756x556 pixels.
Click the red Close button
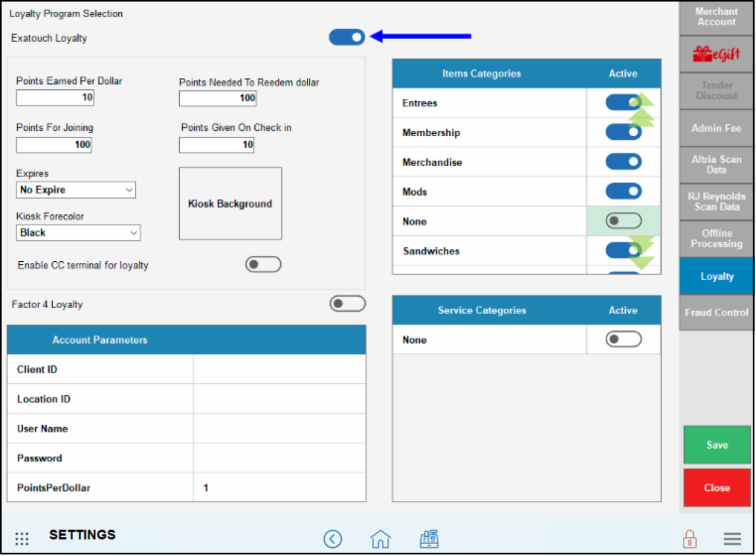pos(717,488)
